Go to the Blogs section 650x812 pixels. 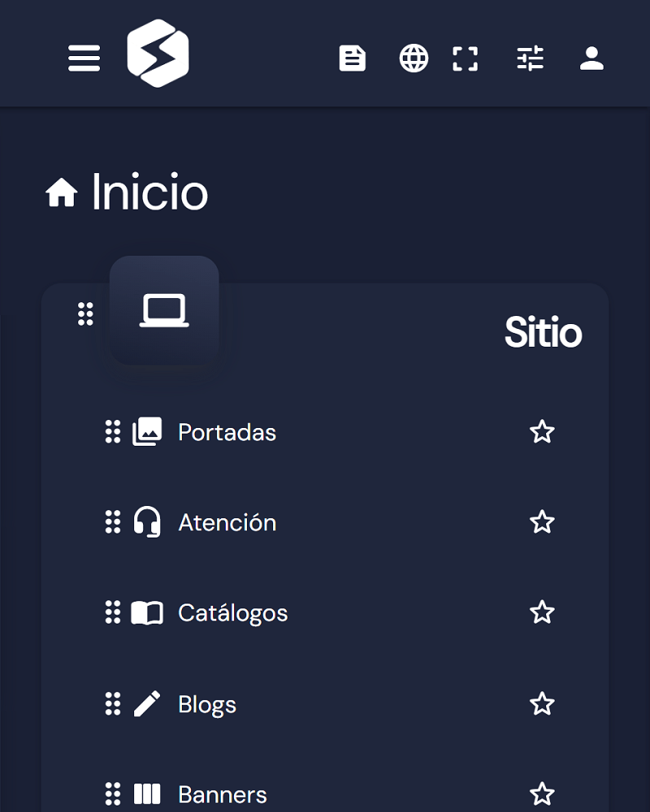(207, 704)
